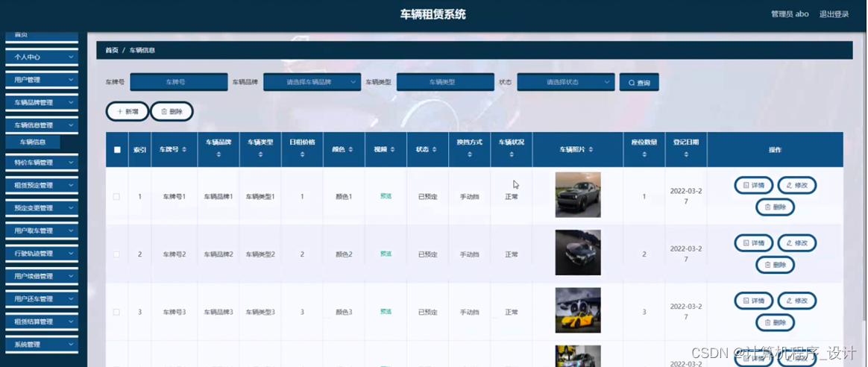
Task: Expand 车辆品牌管理 sidebar menu
Action: [42, 102]
